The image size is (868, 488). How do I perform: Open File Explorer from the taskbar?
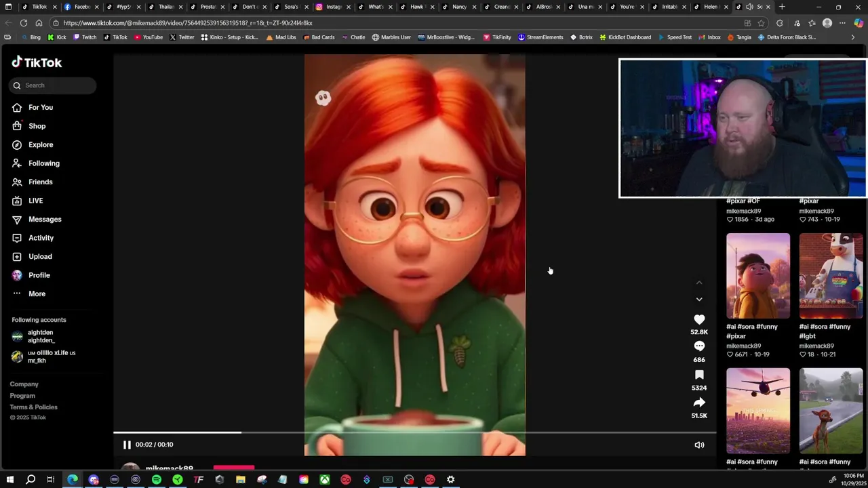241,480
